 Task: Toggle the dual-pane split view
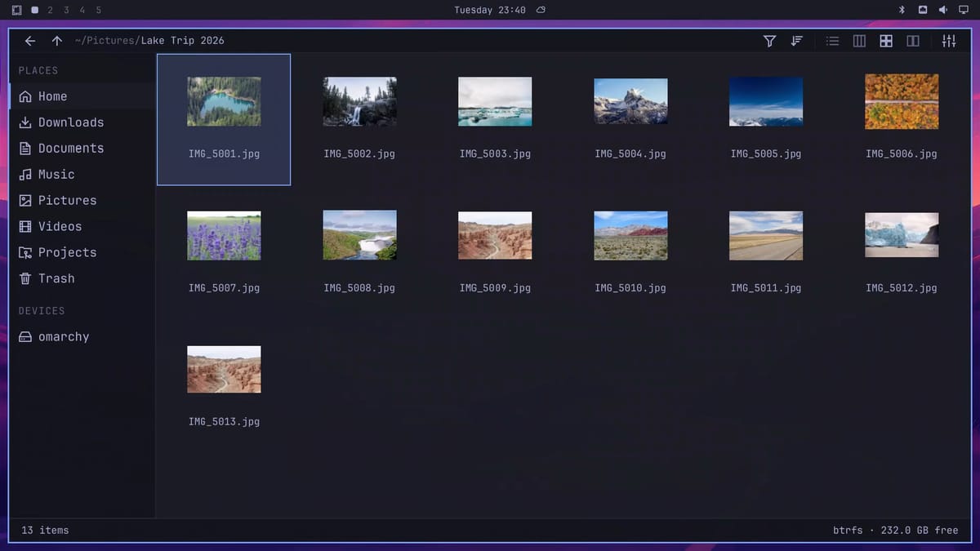913,41
